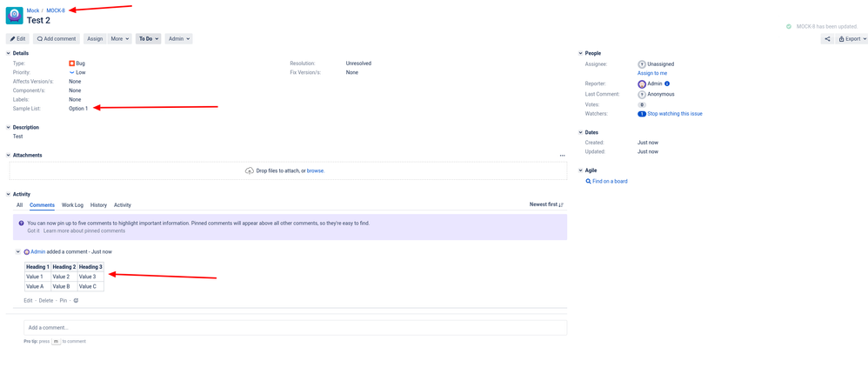Open the Export dropdown
Image resolution: width=868 pixels, height=374 pixels.
(851, 39)
